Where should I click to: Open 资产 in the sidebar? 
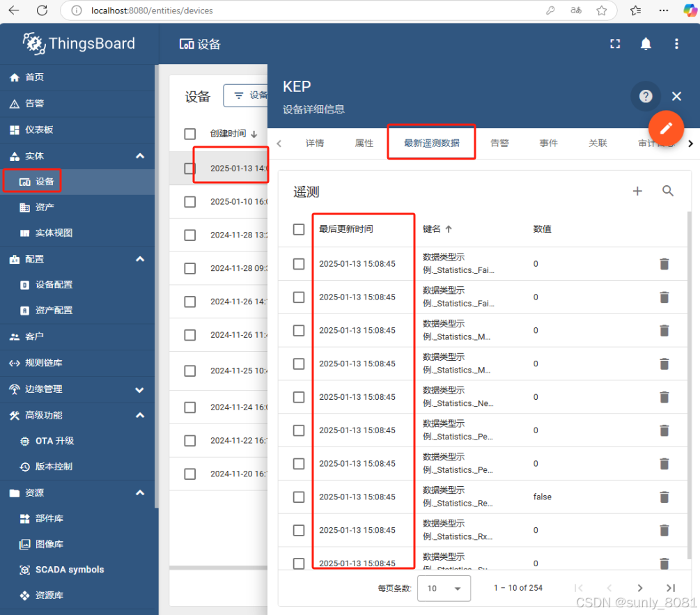[78, 208]
